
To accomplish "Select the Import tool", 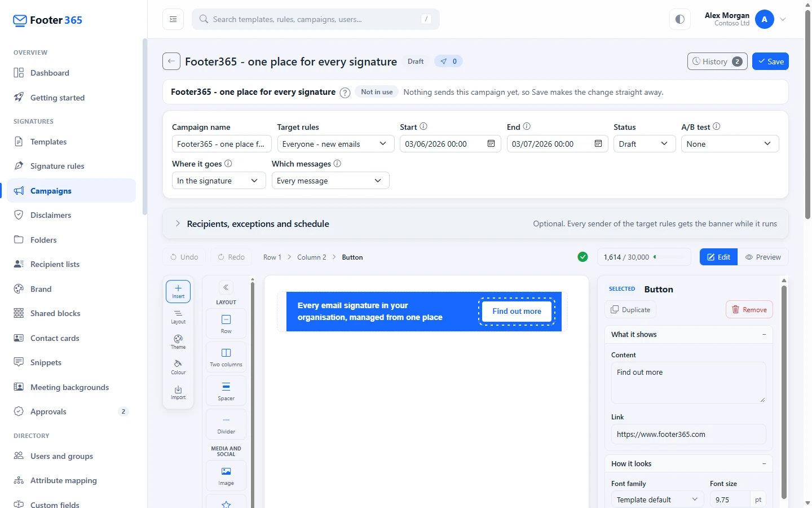I will [x=178, y=392].
